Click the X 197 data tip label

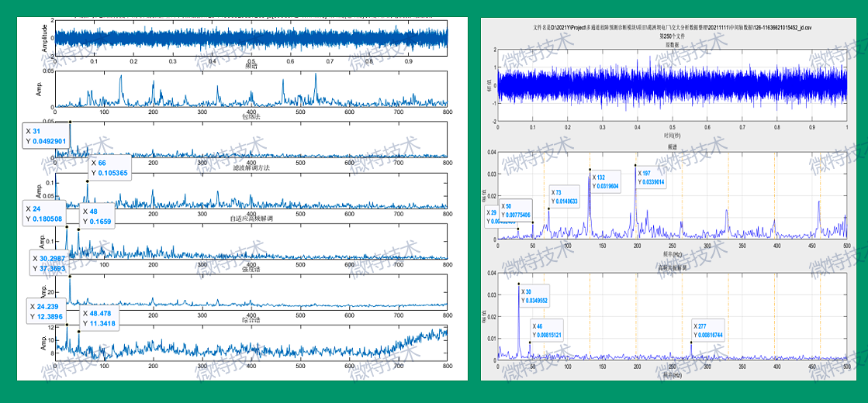652,178
